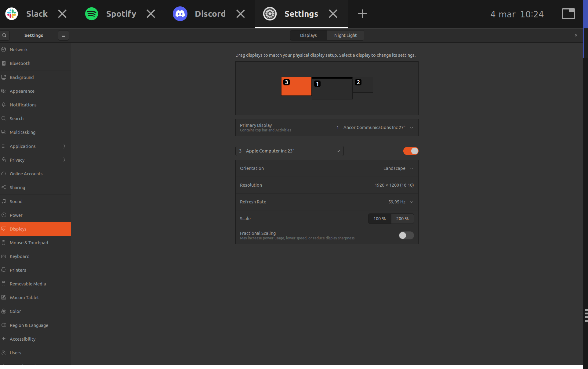588x369 pixels.
Task: Open new tab with plus icon
Action: (362, 14)
